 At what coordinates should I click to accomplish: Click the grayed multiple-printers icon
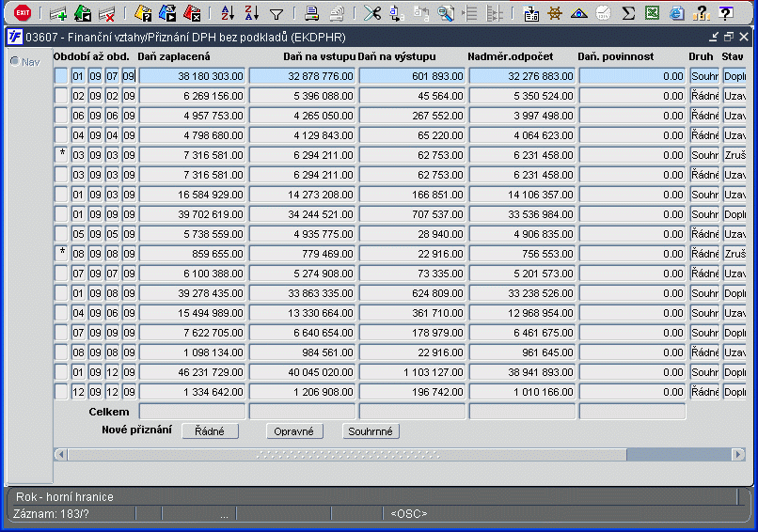coord(337,13)
